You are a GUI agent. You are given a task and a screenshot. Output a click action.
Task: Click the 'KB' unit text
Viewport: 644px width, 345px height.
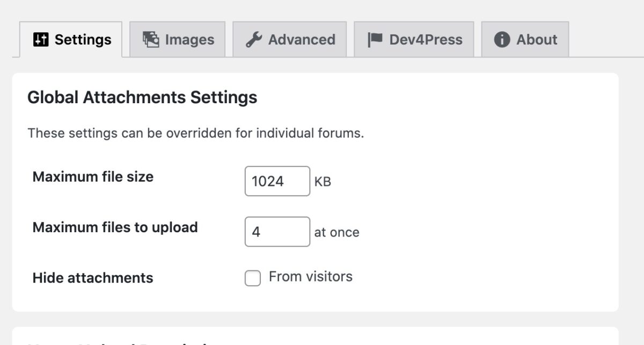click(x=323, y=182)
